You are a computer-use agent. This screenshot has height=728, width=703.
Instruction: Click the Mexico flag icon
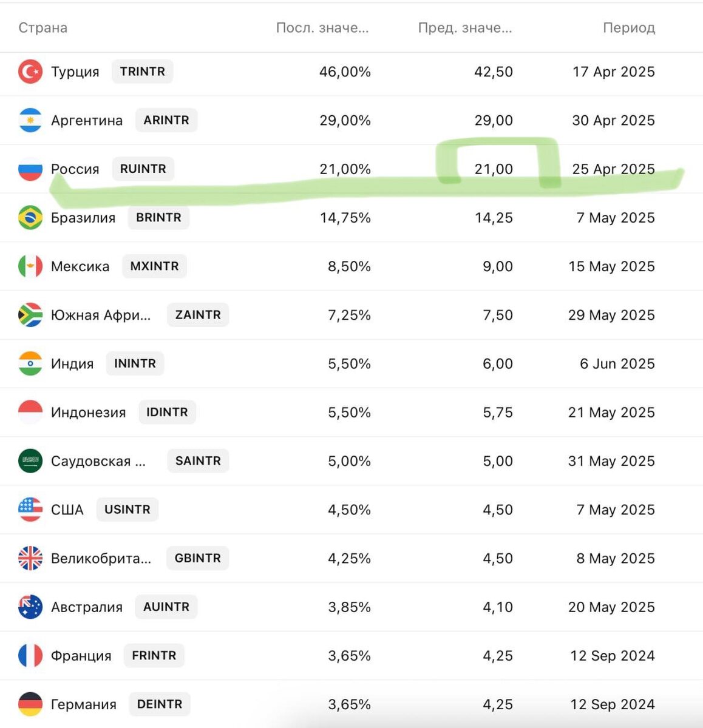click(x=30, y=266)
